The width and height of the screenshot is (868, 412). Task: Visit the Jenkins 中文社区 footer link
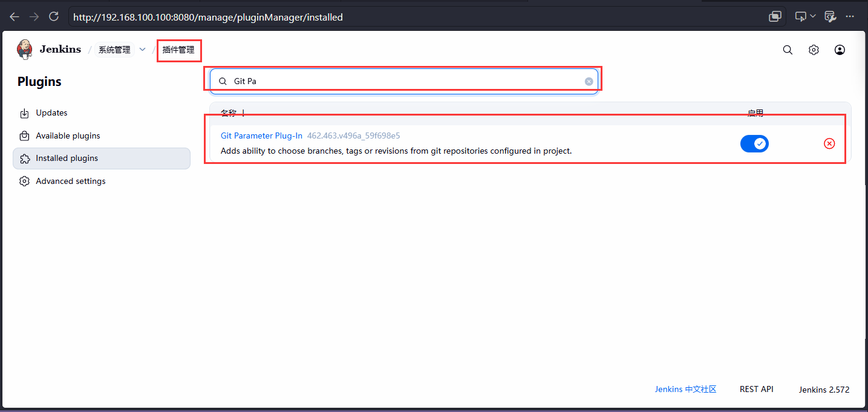click(685, 390)
